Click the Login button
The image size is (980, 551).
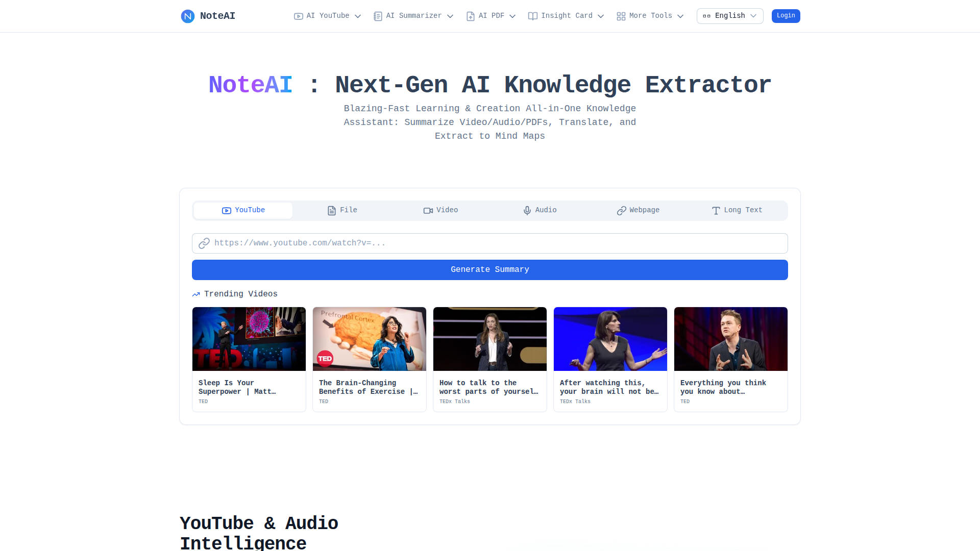click(x=786, y=16)
